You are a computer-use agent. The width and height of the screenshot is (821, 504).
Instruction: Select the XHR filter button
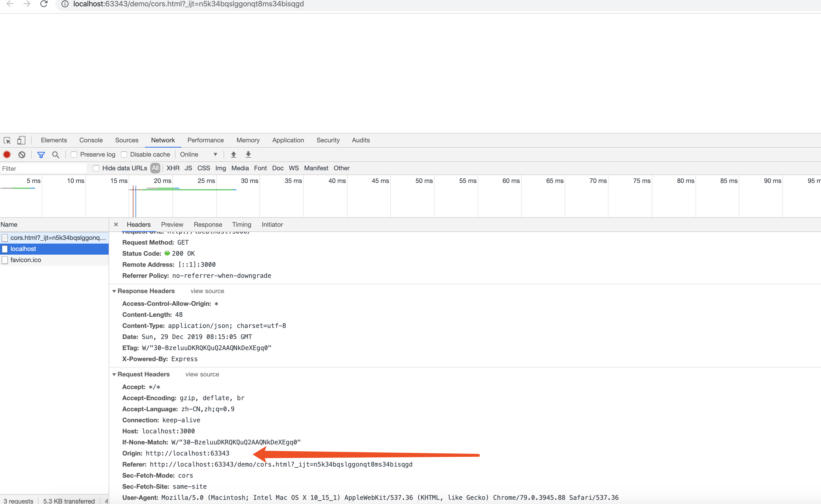(x=172, y=168)
